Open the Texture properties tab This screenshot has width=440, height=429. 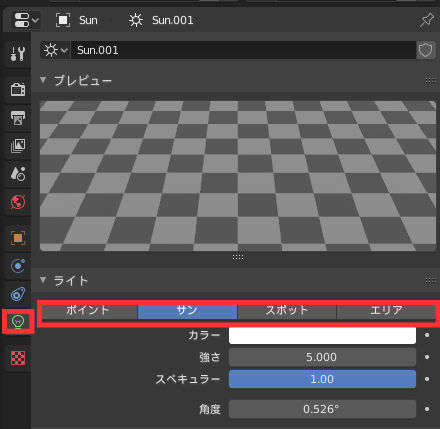pyautogui.click(x=18, y=358)
